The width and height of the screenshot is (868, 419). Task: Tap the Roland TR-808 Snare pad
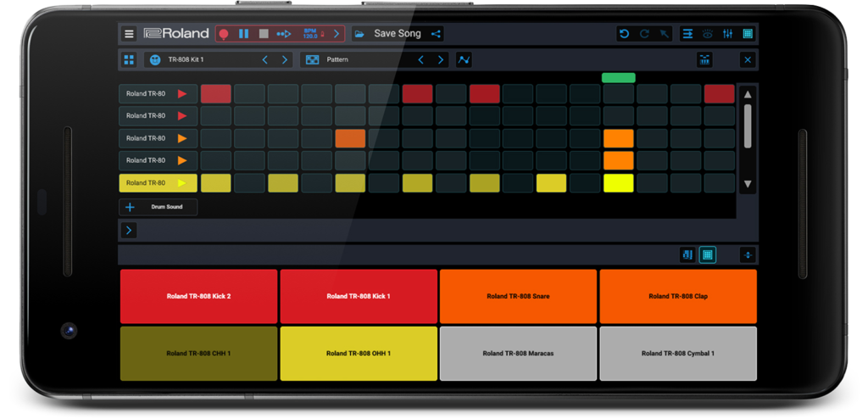518,297
